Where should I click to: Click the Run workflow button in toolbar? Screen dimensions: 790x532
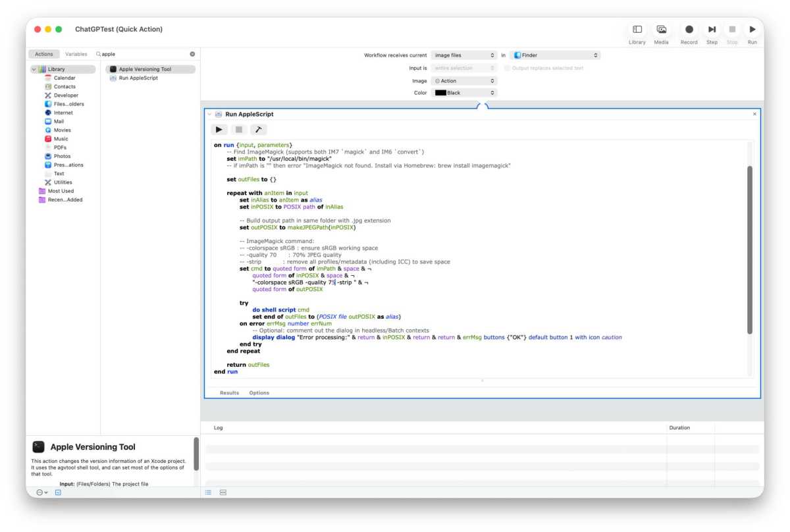click(x=752, y=30)
